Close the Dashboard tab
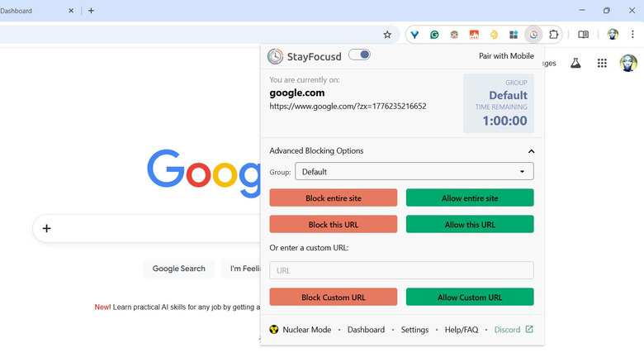Image resolution: width=644 pixels, height=362 pixels. click(x=71, y=11)
